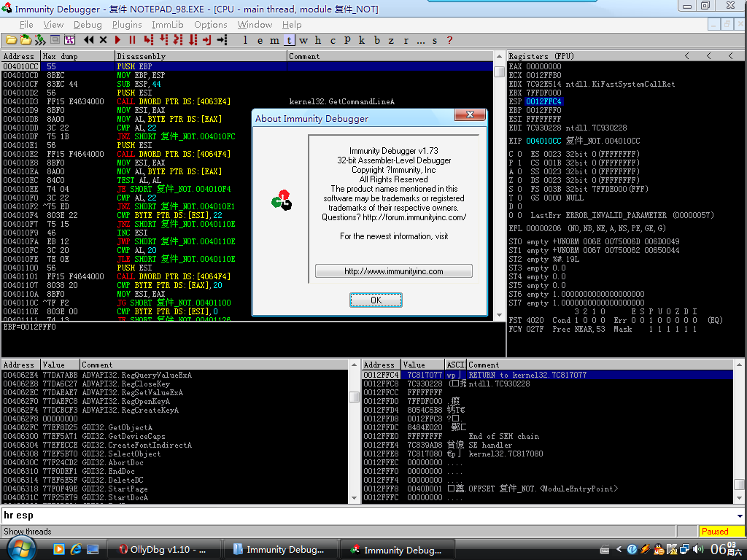This screenshot has height=560, width=747.
Task: Open CPU window with 'c' button
Action: pos(333,41)
